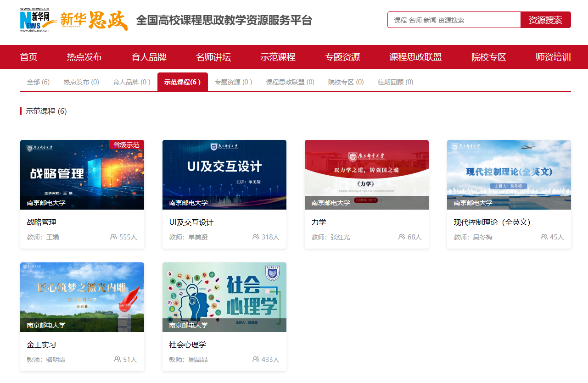
Task: Click the 现代控制理论（全英文）course title
Action: (x=492, y=222)
